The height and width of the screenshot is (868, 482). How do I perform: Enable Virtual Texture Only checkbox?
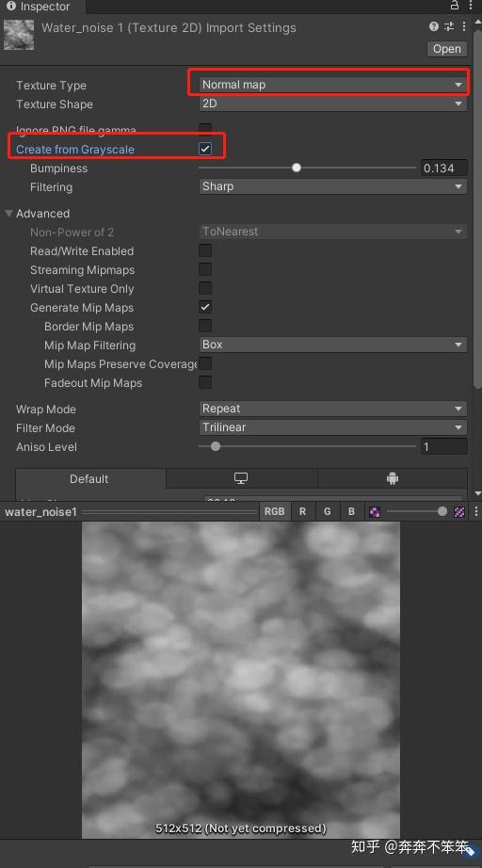tap(205, 288)
